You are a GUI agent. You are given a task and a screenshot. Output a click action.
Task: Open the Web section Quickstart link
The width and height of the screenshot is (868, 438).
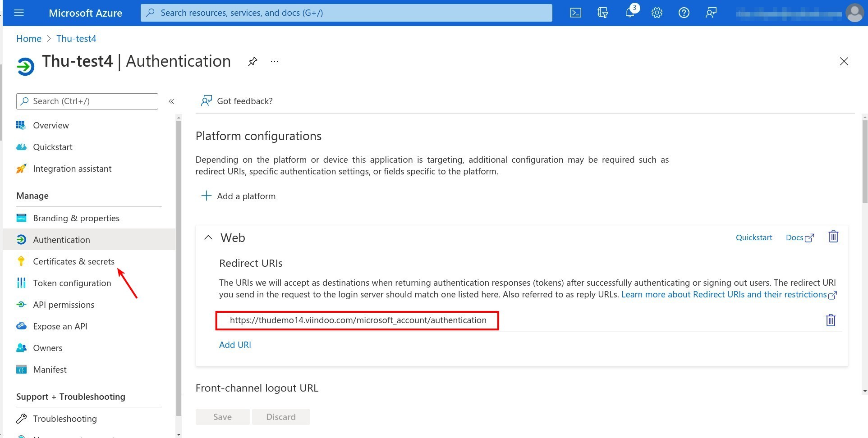(x=754, y=237)
